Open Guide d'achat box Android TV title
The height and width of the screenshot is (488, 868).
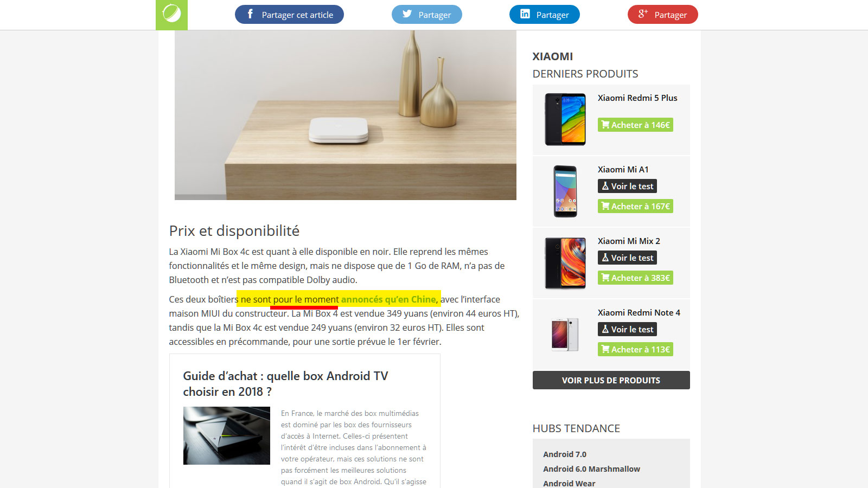[285, 384]
